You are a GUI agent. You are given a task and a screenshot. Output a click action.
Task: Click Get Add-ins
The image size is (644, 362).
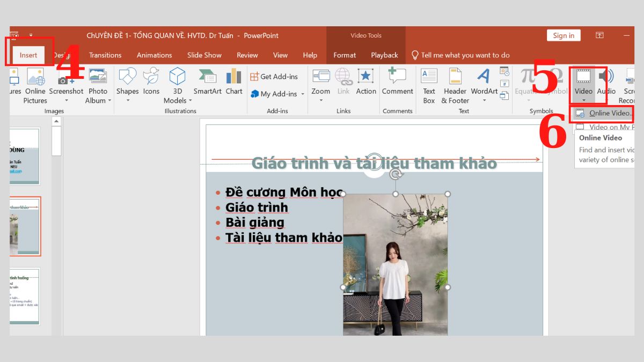[275, 76]
